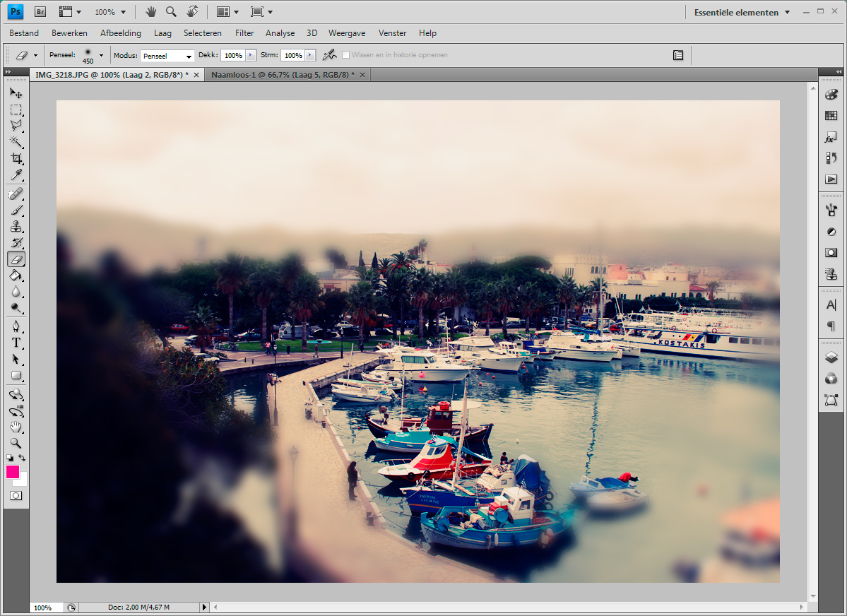Swap foreground and background colors

[22, 458]
